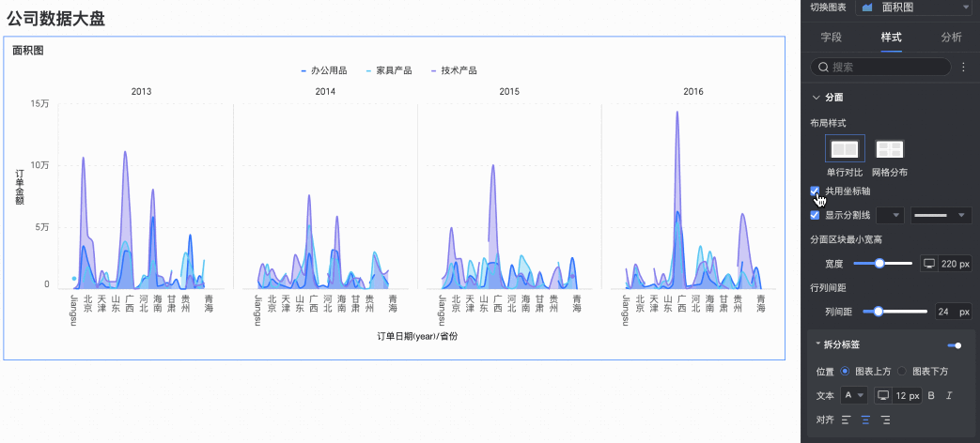Adjust the 宽度 slider handle
The height and width of the screenshot is (443, 980).
(879, 264)
